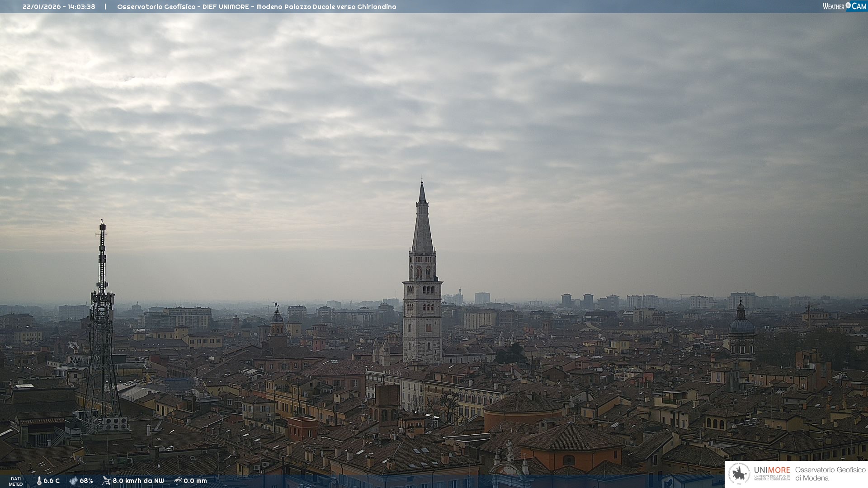
Task: Click the DATI METEO label
Action: click(16, 481)
